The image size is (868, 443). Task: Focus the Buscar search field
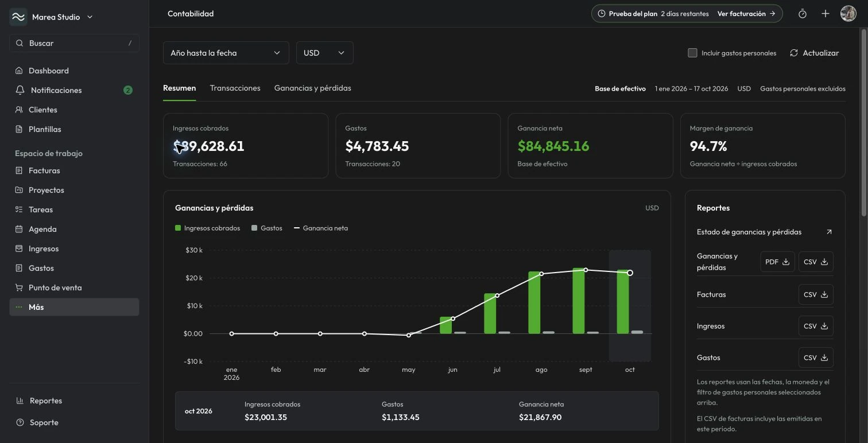point(74,43)
